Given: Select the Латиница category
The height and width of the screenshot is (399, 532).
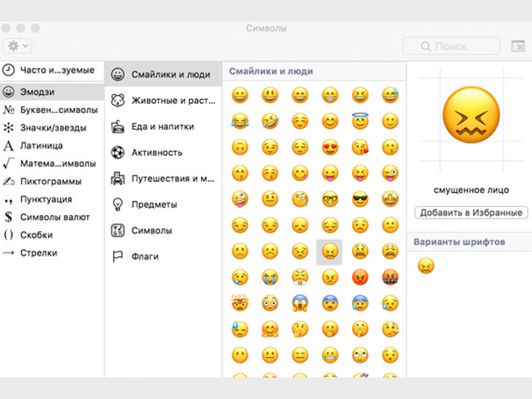Looking at the screenshot, I should (41, 146).
